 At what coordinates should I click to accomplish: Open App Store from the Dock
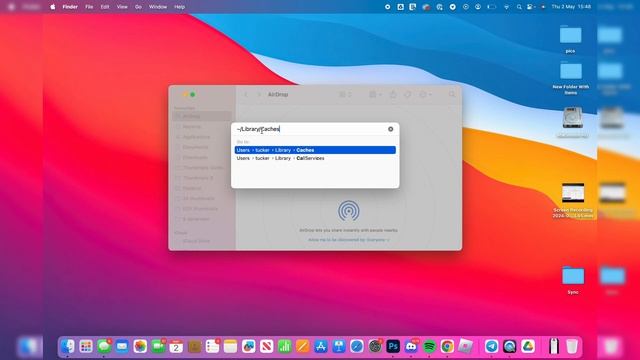(x=321, y=347)
